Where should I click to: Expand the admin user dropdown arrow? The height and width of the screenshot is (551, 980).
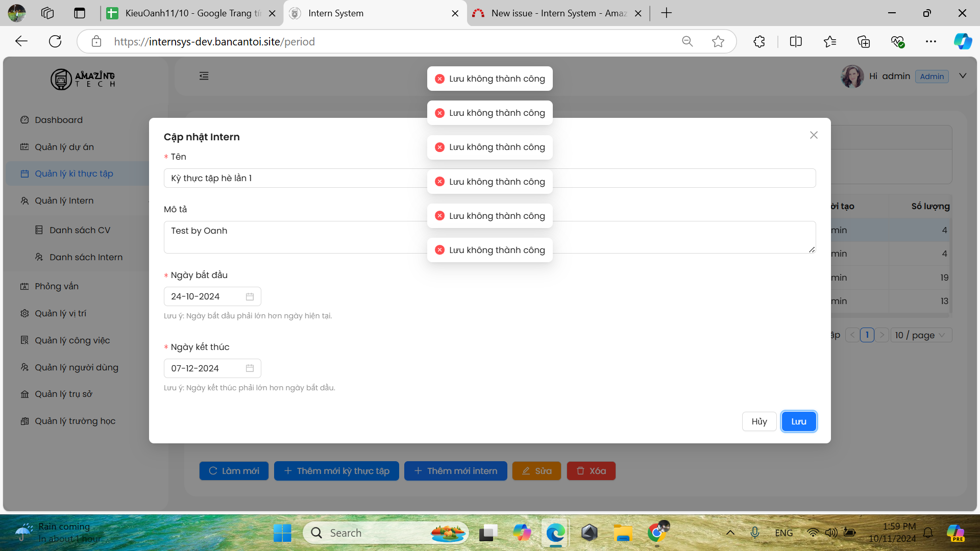click(x=963, y=76)
